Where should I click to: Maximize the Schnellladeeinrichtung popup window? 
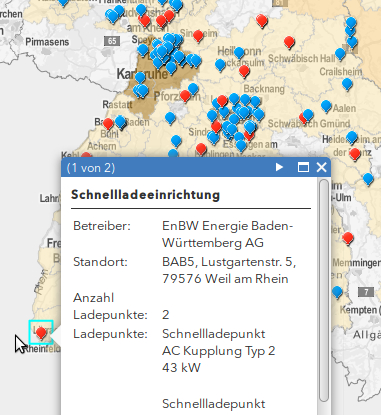tap(303, 167)
